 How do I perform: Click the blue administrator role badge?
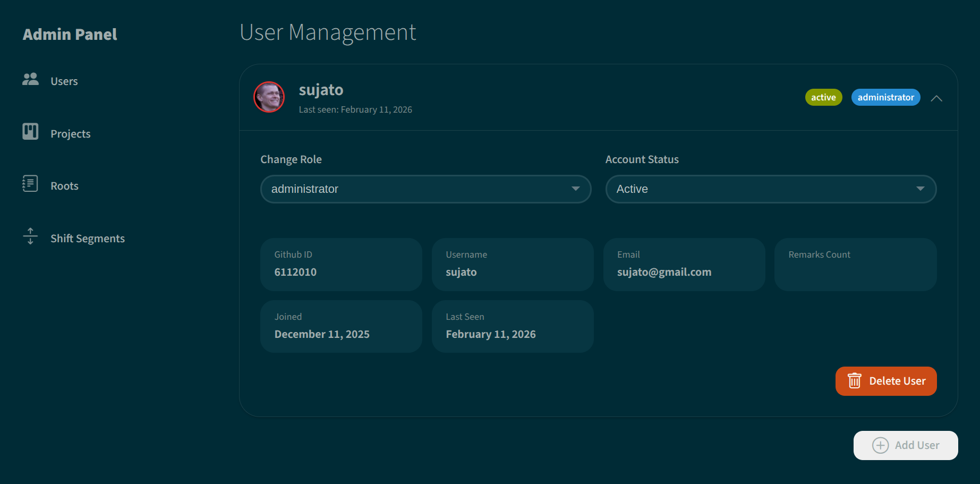[x=885, y=97]
